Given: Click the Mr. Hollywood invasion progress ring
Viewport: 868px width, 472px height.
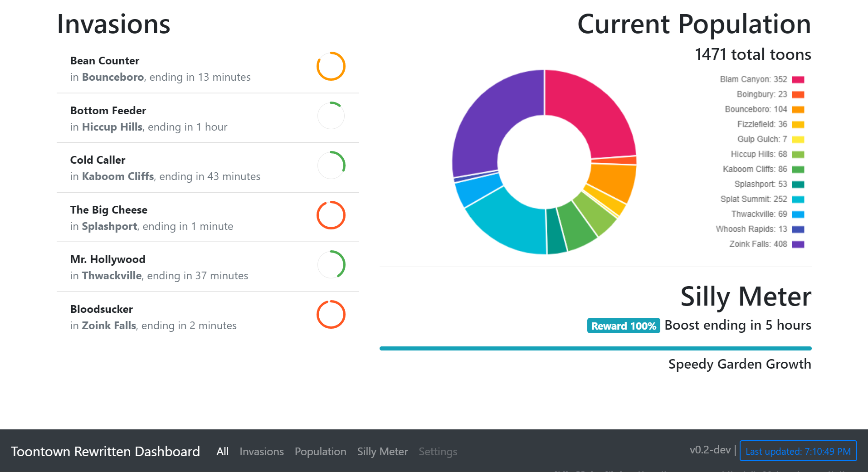Looking at the screenshot, I should coord(331,265).
